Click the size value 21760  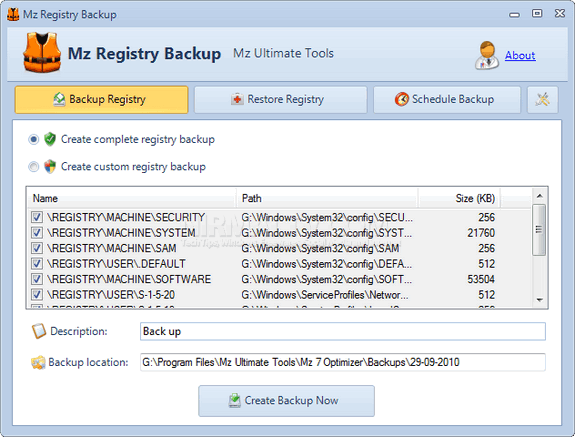tap(481, 233)
